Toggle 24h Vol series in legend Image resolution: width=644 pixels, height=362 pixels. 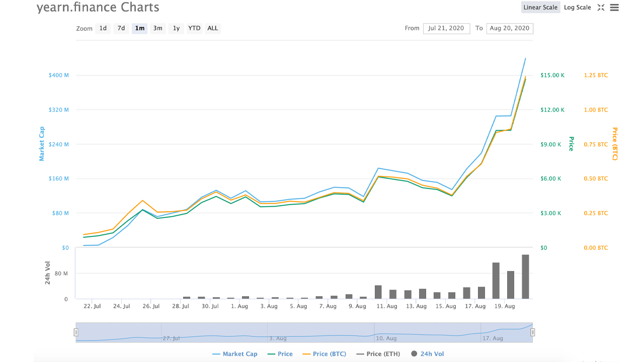(428, 354)
